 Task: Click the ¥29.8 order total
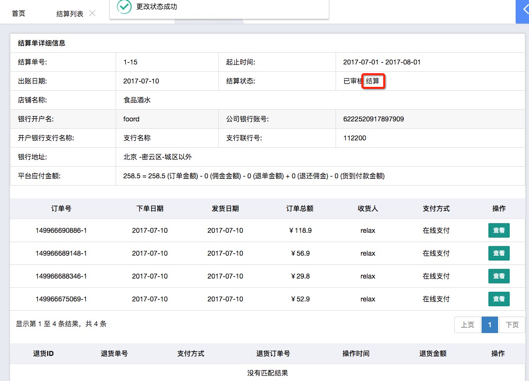(300, 276)
